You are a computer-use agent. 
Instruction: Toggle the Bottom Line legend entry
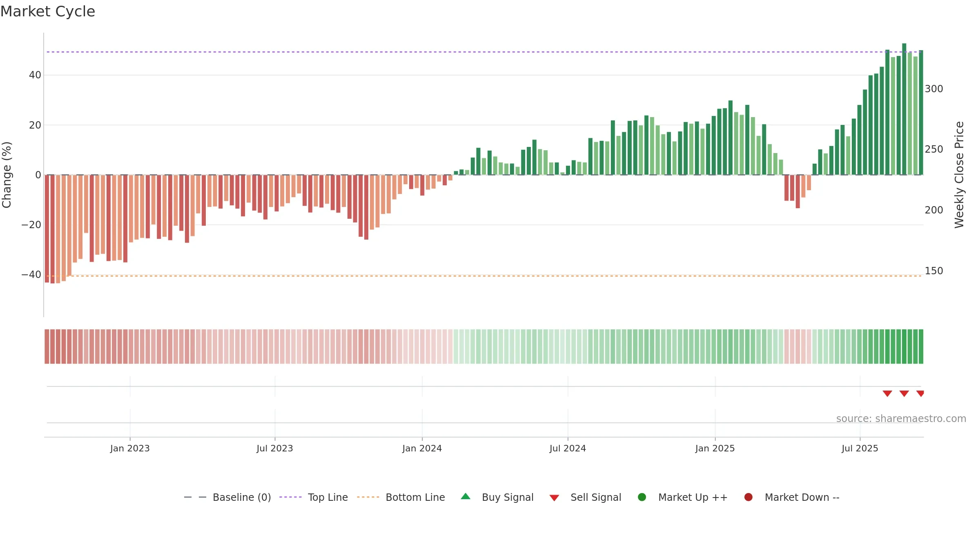pos(401,497)
